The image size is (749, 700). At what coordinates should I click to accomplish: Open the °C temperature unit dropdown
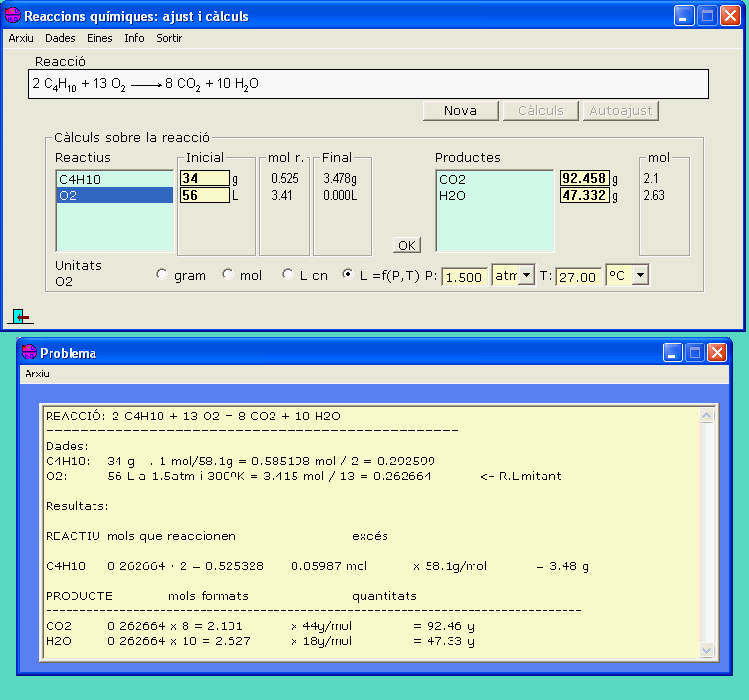[641, 275]
